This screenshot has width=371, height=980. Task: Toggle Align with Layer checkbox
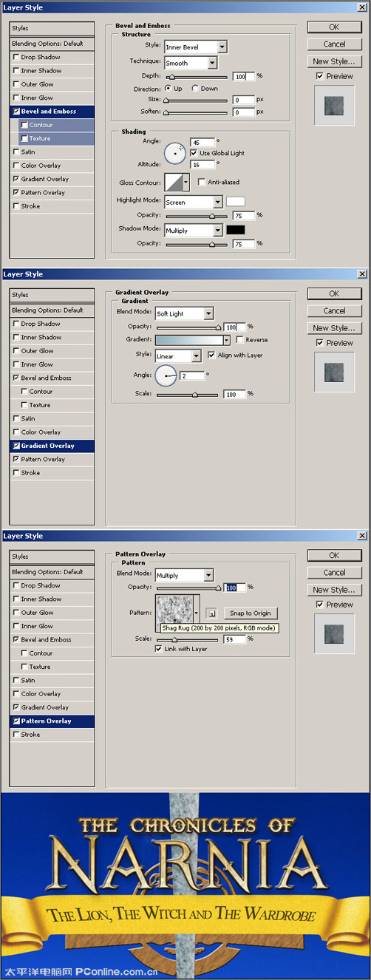click(x=211, y=355)
